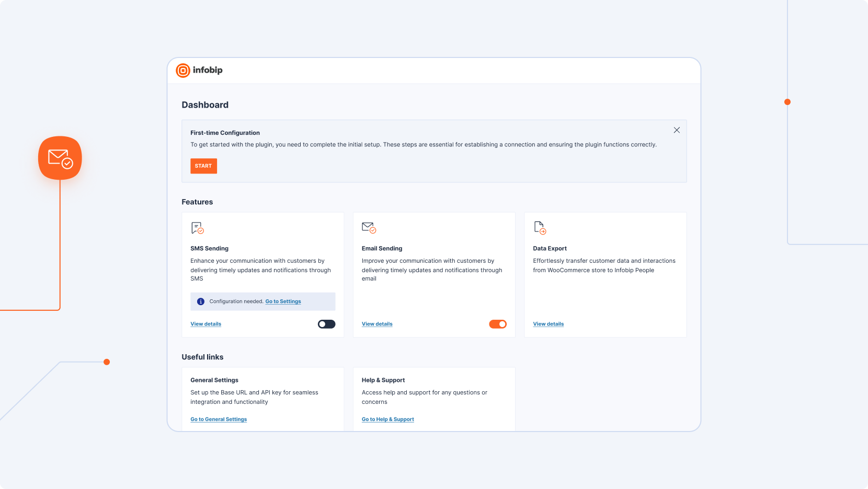This screenshot has height=489, width=868.
Task: Click the Dashboard page heading
Action: [x=205, y=105]
